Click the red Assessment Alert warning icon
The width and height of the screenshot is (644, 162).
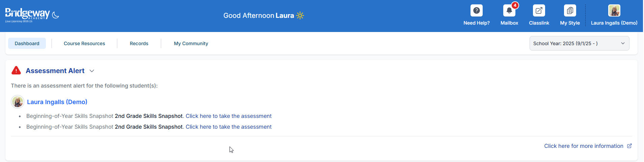16,70
